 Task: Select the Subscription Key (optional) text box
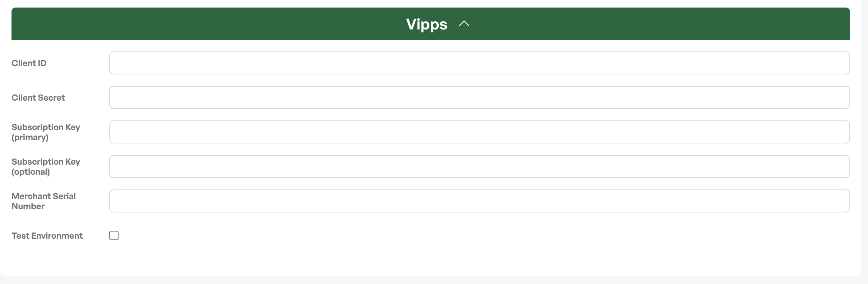479,166
